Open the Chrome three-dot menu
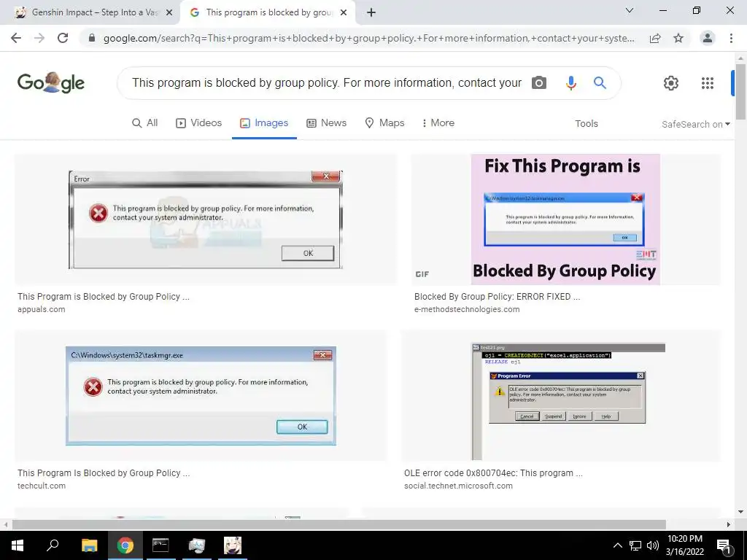747x560 pixels. pos(731,38)
